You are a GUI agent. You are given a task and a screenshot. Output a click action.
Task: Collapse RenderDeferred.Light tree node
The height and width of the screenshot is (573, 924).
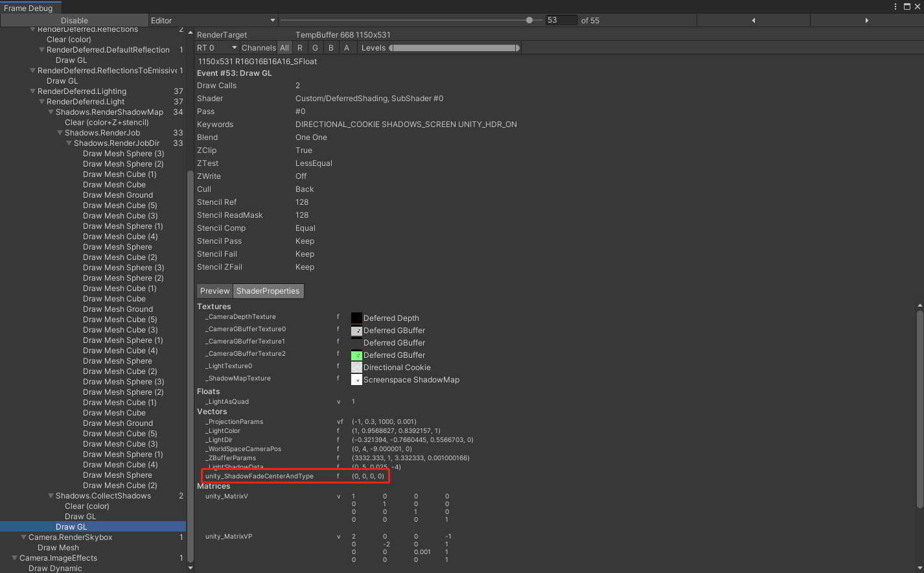[41, 102]
